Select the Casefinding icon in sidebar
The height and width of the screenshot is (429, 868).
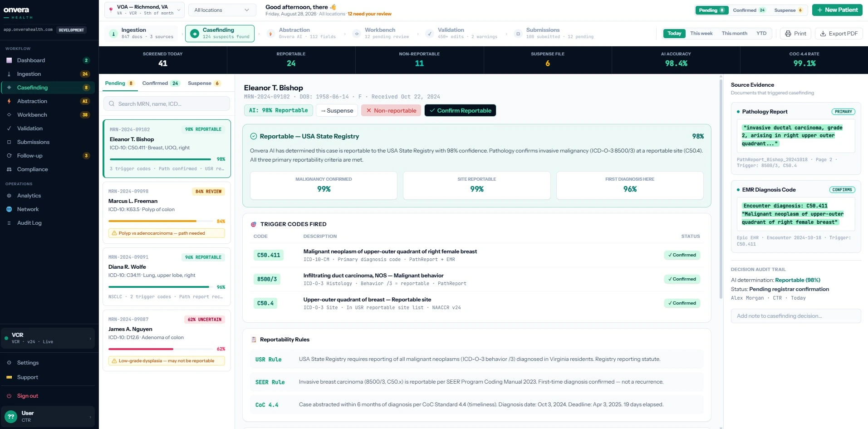(9, 88)
